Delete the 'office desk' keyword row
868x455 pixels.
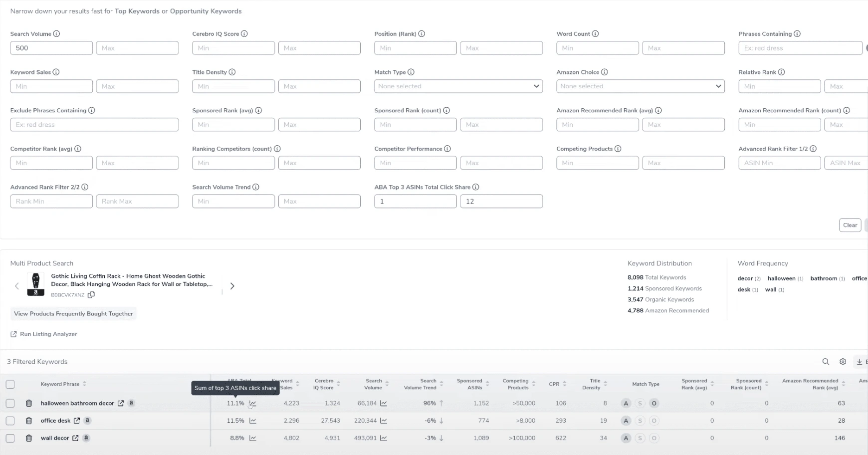(29, 421)
